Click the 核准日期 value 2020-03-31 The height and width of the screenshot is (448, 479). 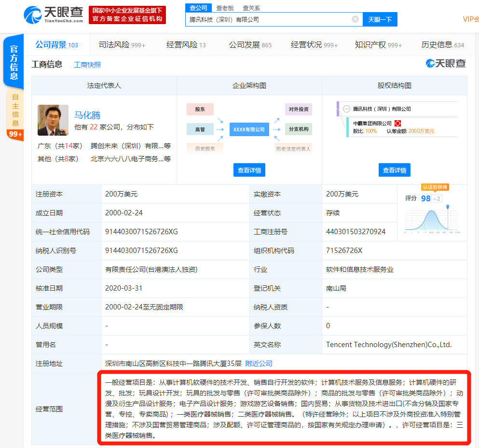[123, 288]
